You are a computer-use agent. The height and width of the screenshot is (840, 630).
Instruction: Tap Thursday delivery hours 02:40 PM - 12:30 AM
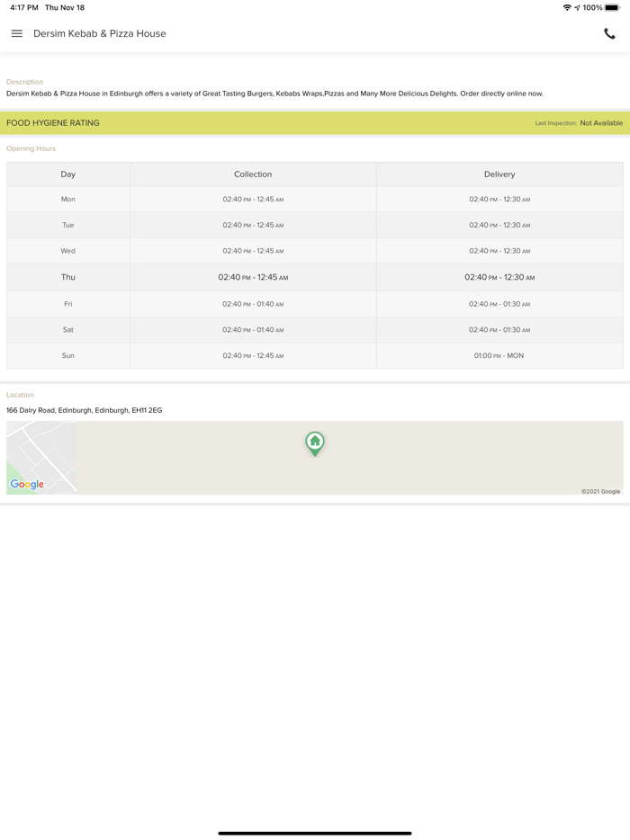(499, 277)
